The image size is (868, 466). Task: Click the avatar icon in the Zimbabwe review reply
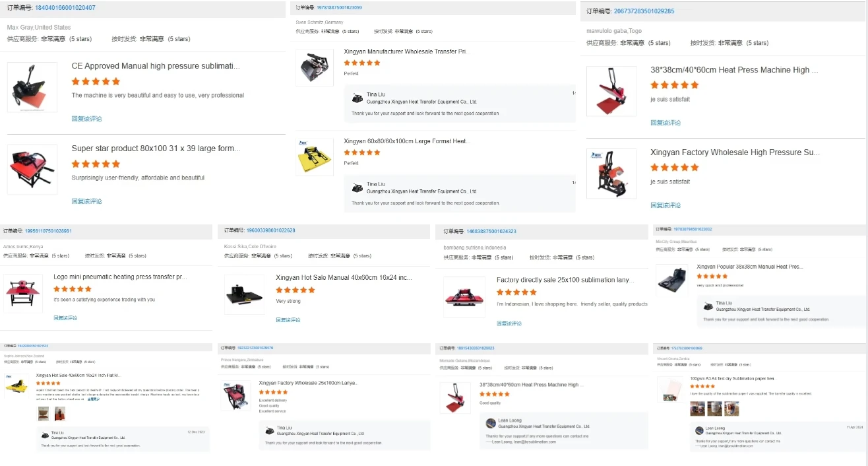[x=270, y=430]
